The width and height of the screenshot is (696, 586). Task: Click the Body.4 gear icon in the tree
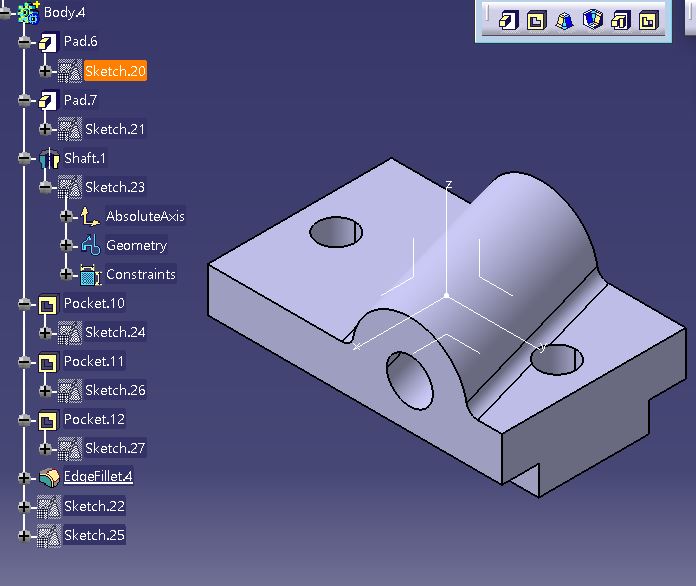point(29,12)
